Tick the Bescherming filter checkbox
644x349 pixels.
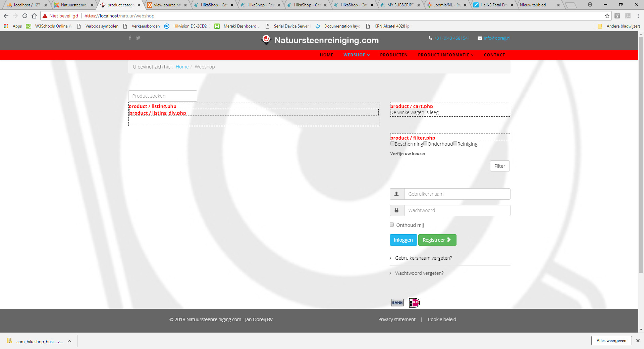(392, 144)
